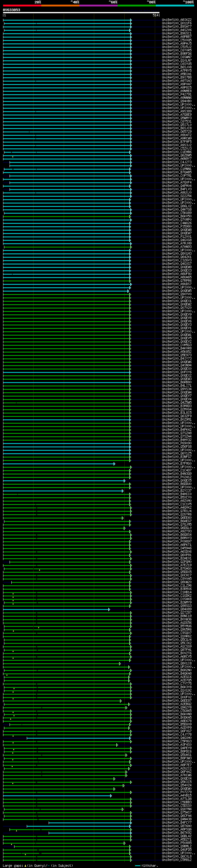
Task: Click the green ~80% identity legend segment
Action: [137, 6]
